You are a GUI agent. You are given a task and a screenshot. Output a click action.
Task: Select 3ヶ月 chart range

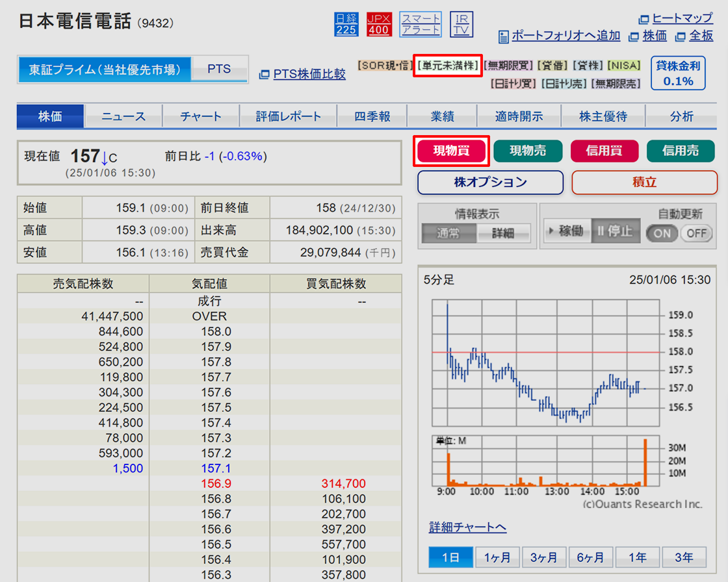click(x=543, y=557)
